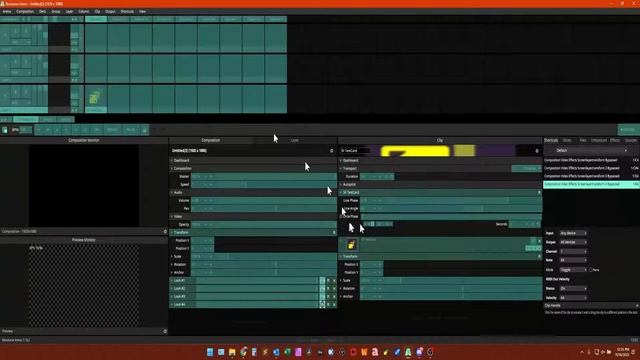Screen dimensions: 640x360
Task: Open the Windows Start button in taskbar
Action: click(x=210, y=352)
